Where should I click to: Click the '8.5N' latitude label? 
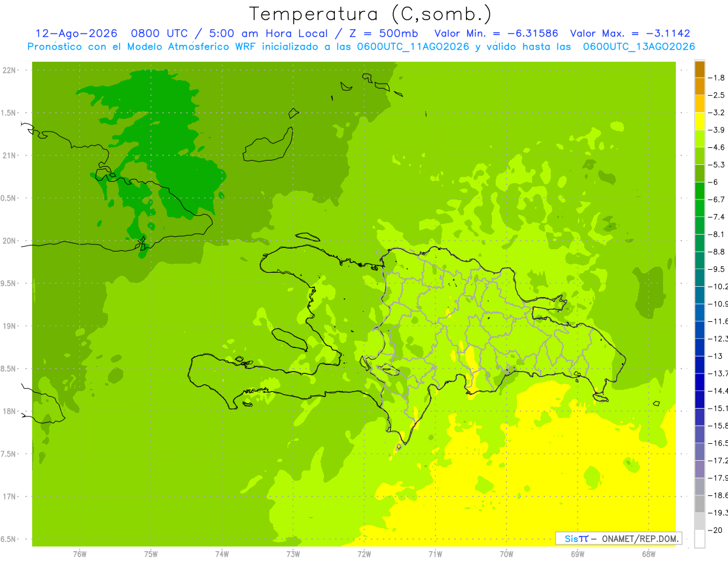pyautogui.click(x=9, y=369)
